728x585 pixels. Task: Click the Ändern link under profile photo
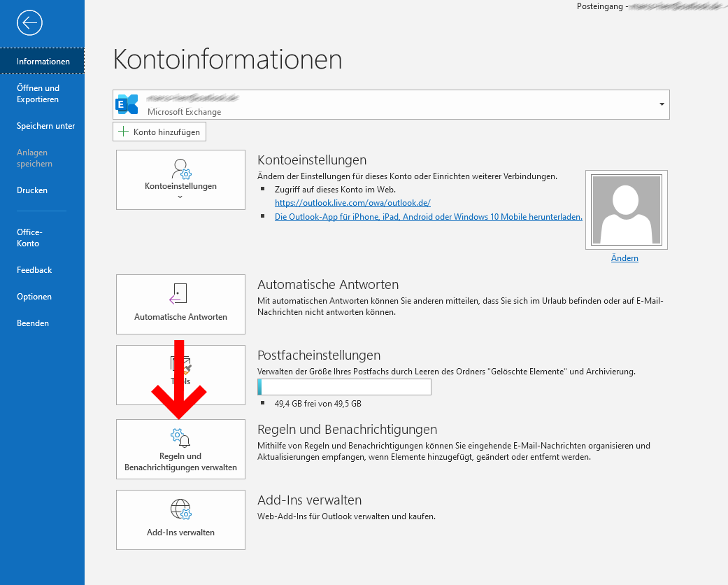click(x=624, y=258)
